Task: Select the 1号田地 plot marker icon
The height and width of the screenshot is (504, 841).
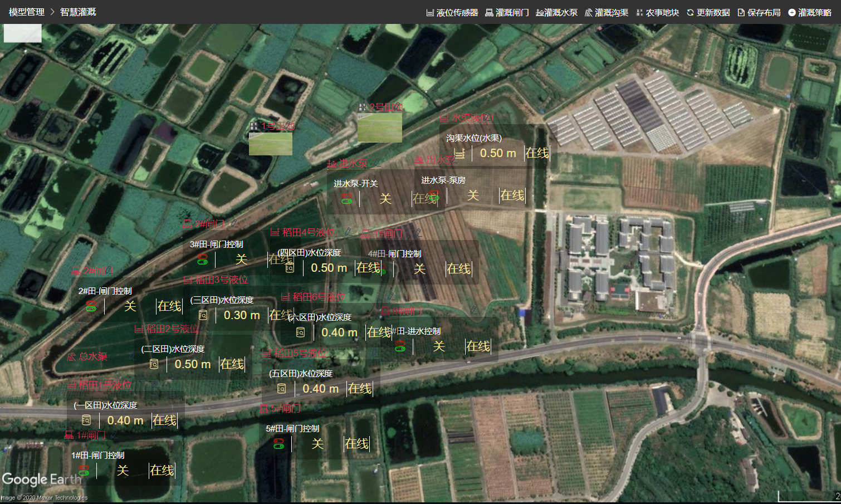Action: pyautogui.click(x=254, y=126)
